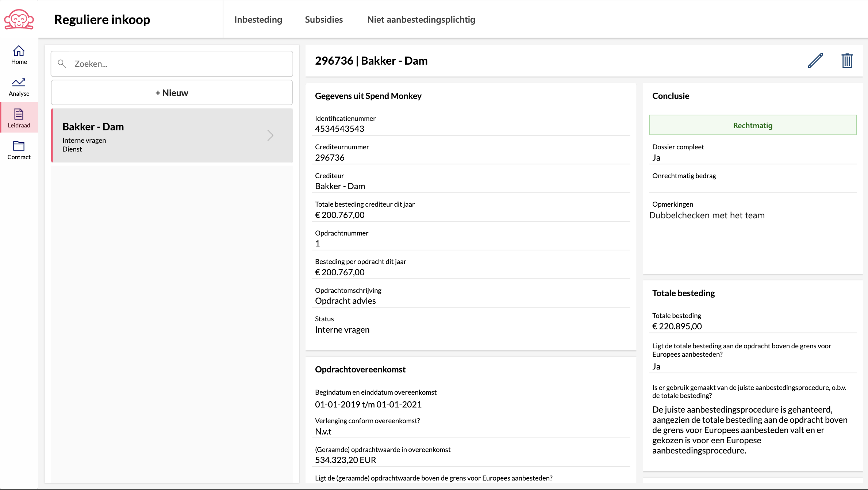This screenshot has width=868, height=490.
Task: Click the search magnifier icon
Action: [x=62, y=64]
